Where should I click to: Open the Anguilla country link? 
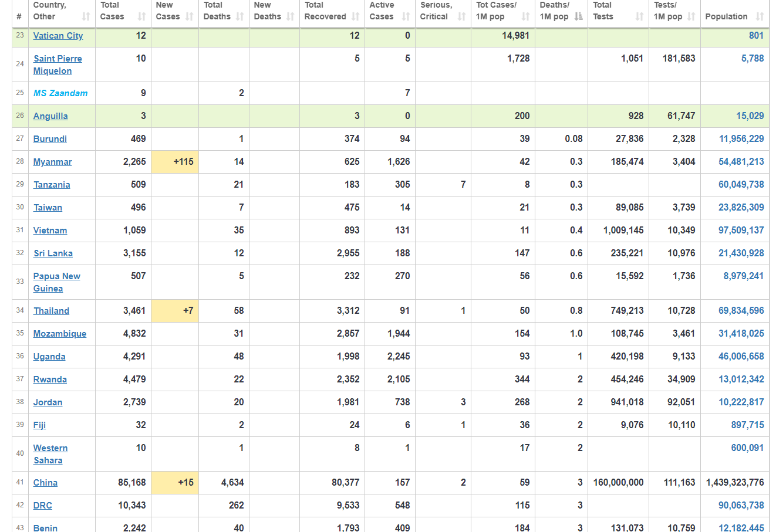[50, 116]
